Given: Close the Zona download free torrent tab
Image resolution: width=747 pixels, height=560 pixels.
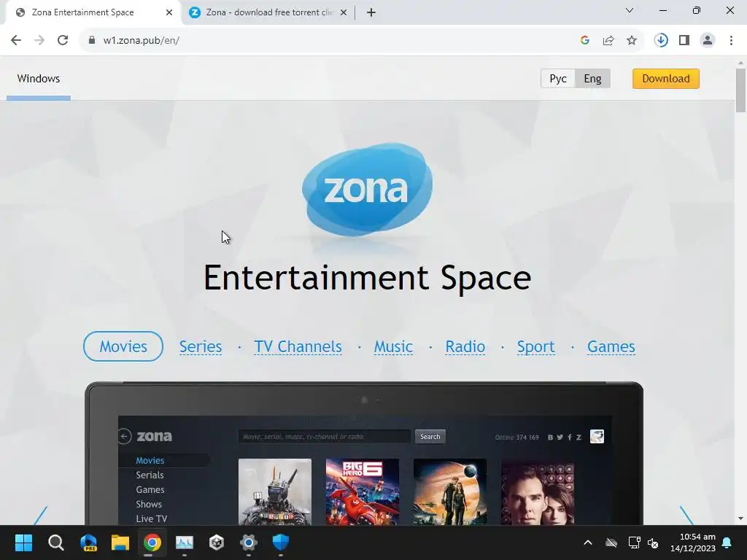Looking at the screenshot, I should tap(343, 12).
